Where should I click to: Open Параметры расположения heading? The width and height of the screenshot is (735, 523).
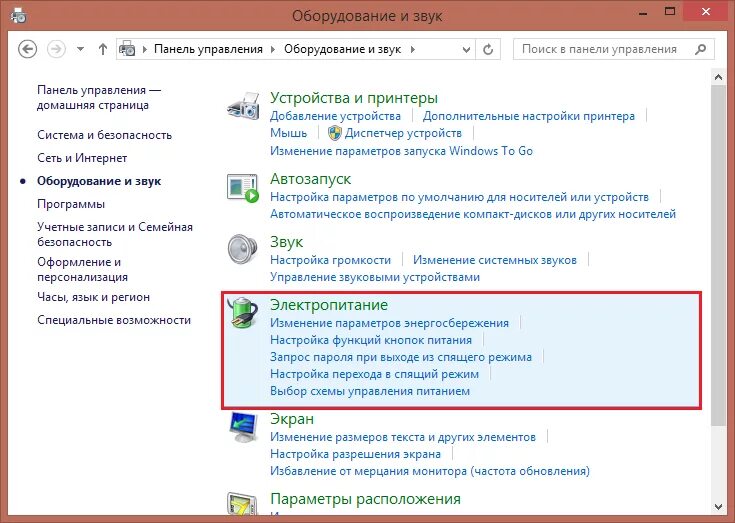pyautogui.click(x=366, y=499)
